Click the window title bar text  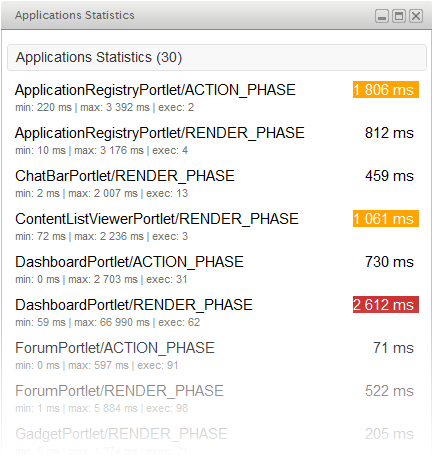[75, 15]
